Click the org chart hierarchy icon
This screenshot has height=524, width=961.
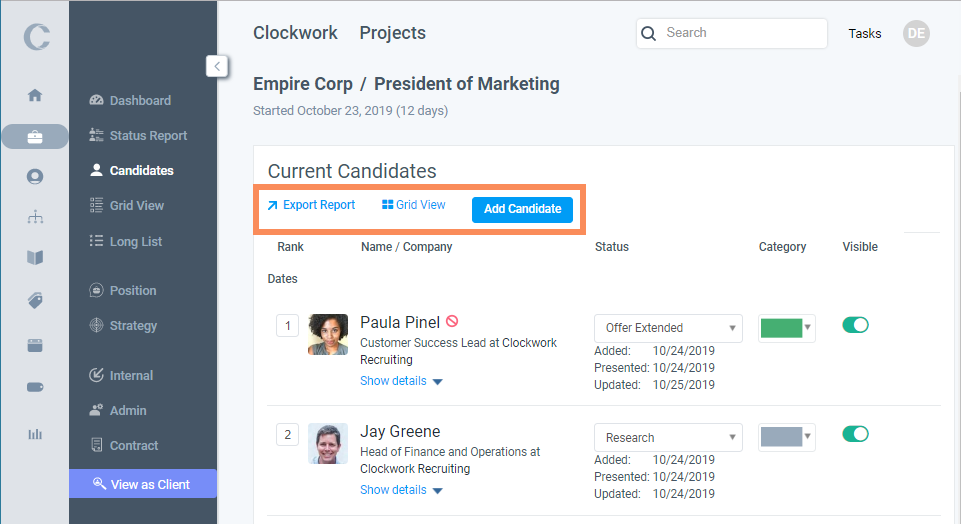(35, 216)
